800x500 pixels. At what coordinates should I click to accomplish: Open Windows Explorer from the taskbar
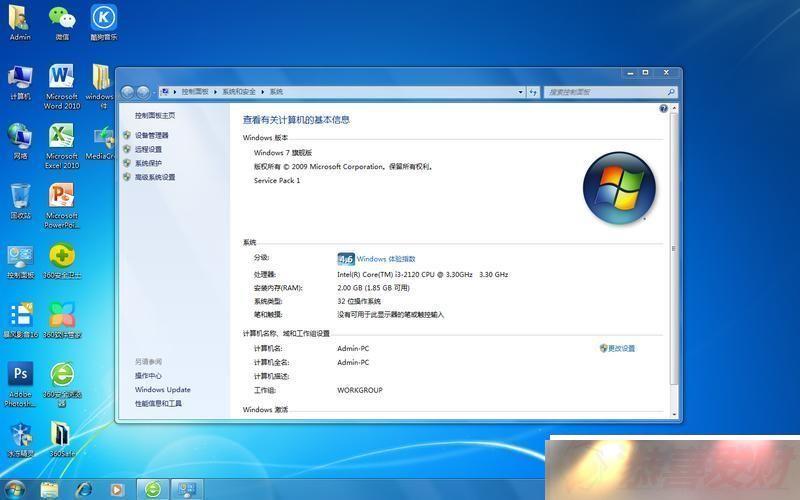click(x=49, y=489)
